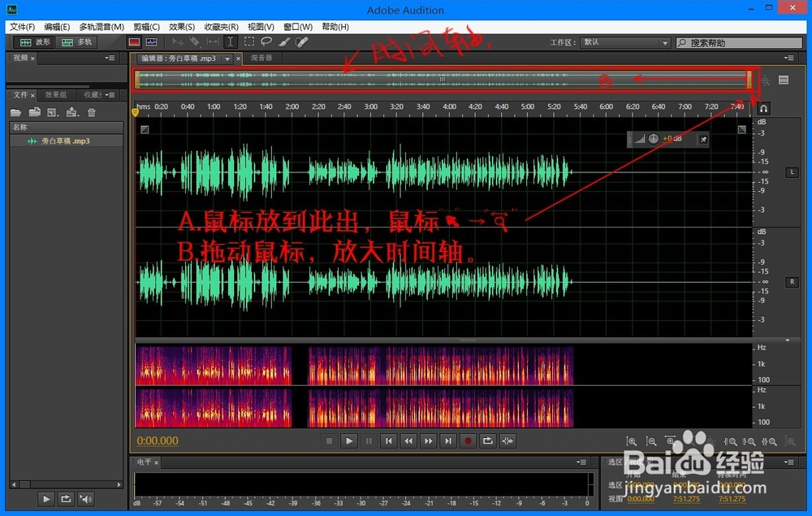Viewport: 812px width, 516px height.
Task: Toggle the snapping magnet icon
Action: (763, 108)
